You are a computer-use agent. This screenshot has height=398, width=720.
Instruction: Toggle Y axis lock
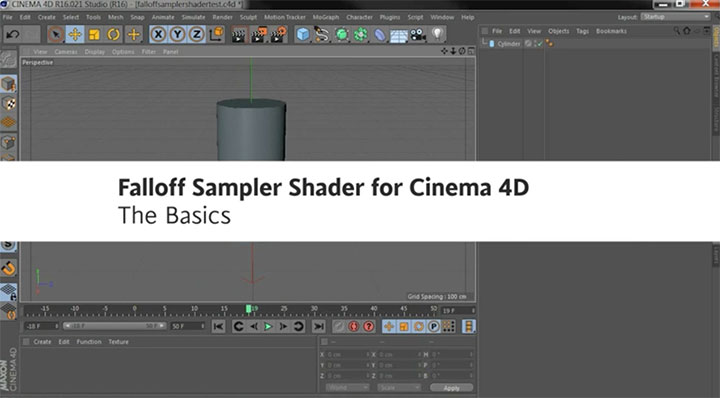point(177,34)
